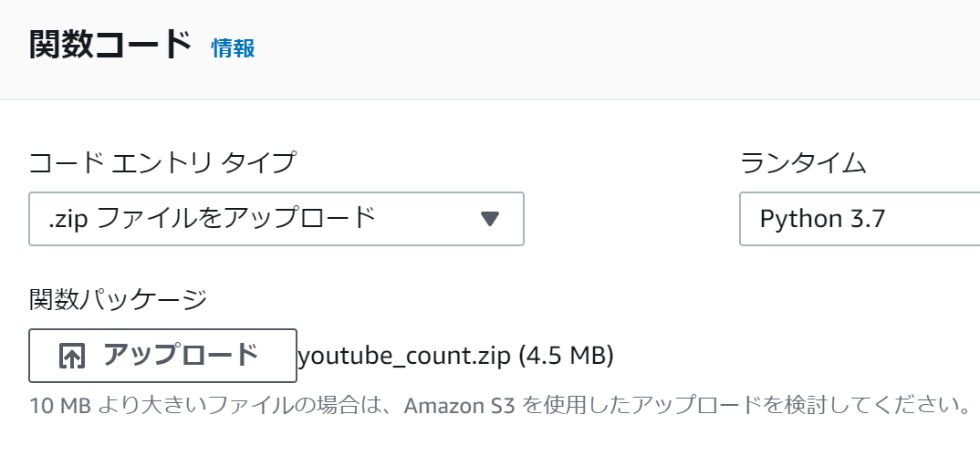
Task: Click the gray header bar beside 情報
Action: click(618, 48)
